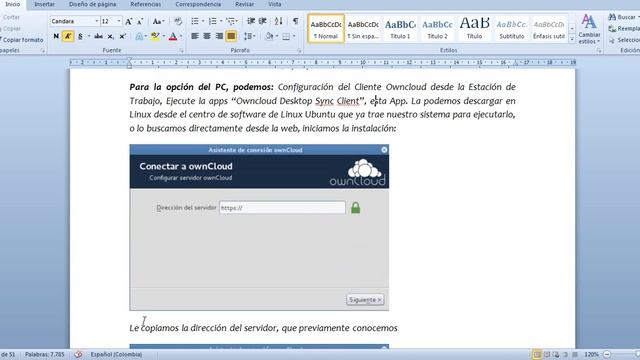Image resolution: width=640 pixels, height=360 pixels.
Task: Open the Correspondencia tab
Action: [198, 4]
